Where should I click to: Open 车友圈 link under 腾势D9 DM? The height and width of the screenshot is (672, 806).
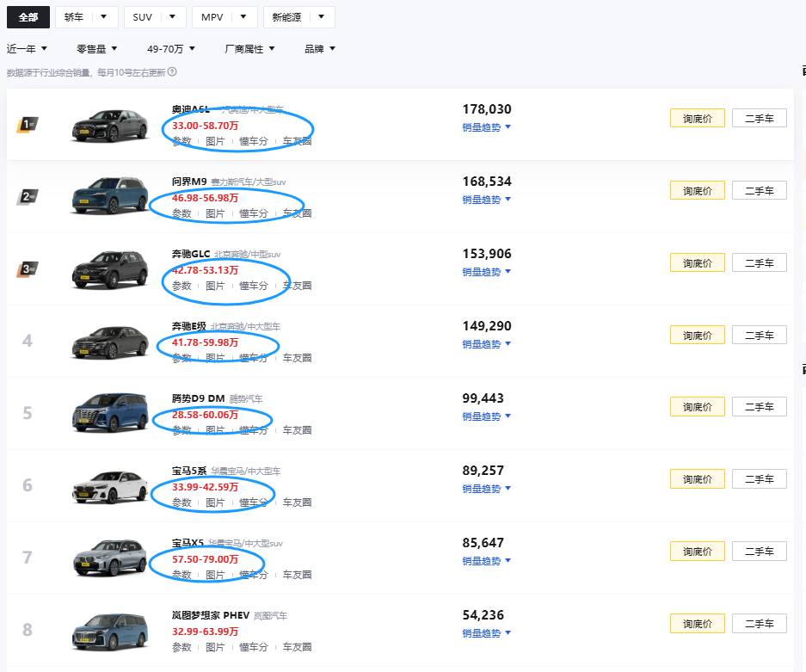(297, 430)
